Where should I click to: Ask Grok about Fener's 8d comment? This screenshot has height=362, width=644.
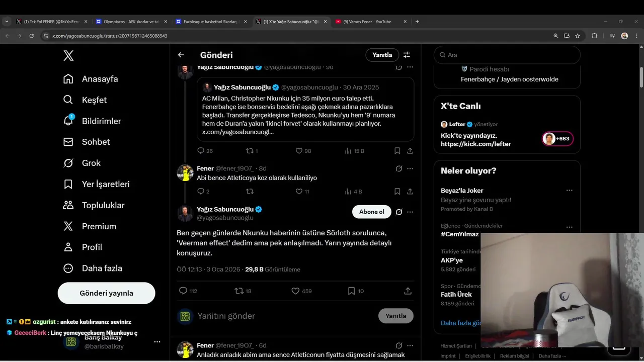point(398,169)
